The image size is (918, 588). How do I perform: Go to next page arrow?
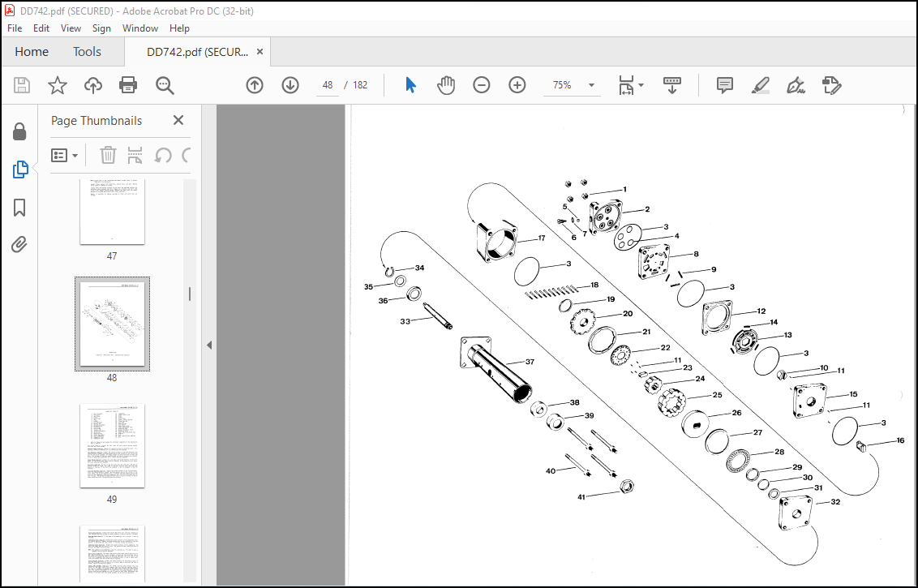click(x=290, y=85)
